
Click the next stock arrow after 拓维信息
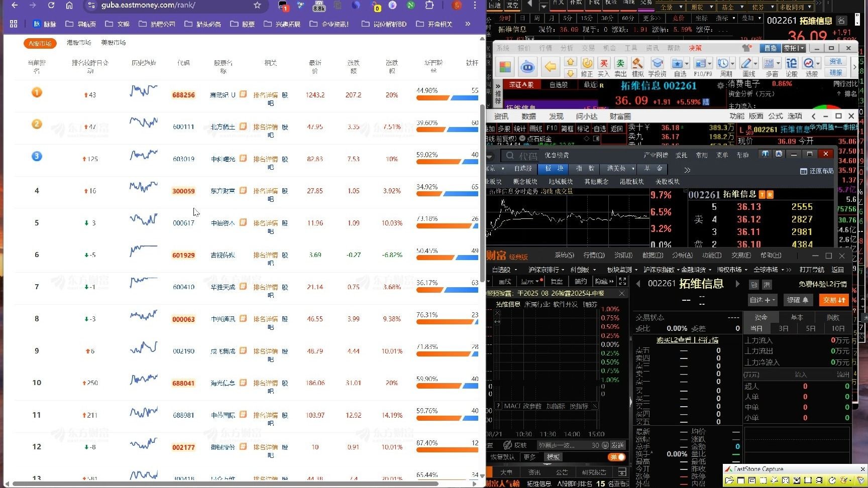(737, 284)
